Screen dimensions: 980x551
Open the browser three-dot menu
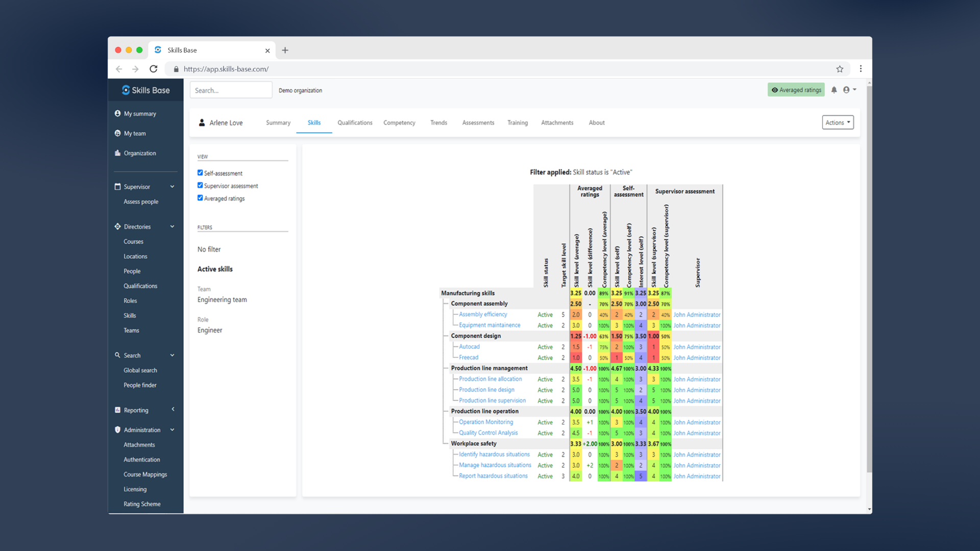pyautogui.click(x=861, y=69)
